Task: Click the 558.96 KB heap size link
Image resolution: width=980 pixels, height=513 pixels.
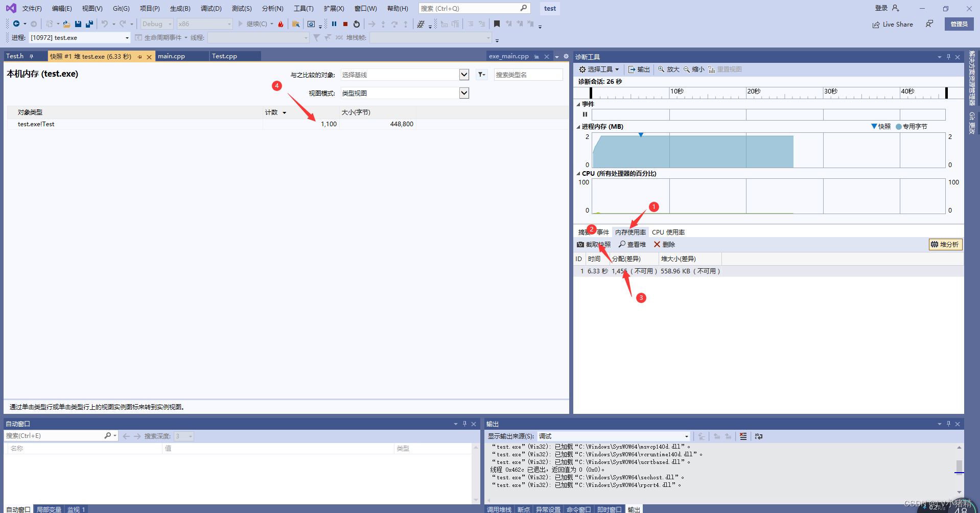Action: (x=675, y=271)
